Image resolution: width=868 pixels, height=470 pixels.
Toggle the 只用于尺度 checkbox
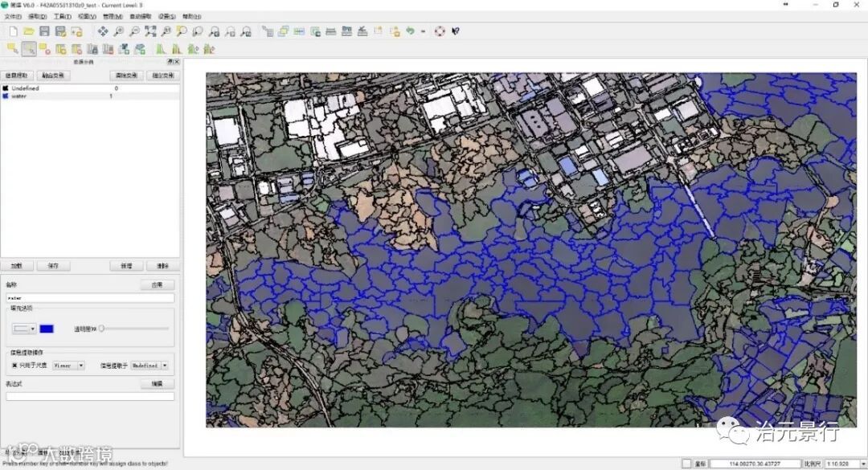coord(14,366)
